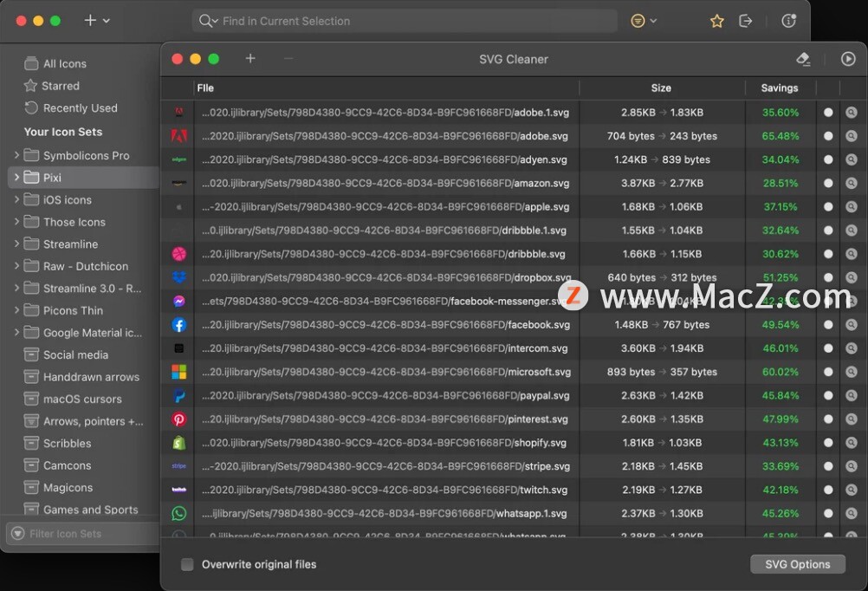Click the status dot for twitch.svg row

(x=828, y=490)
